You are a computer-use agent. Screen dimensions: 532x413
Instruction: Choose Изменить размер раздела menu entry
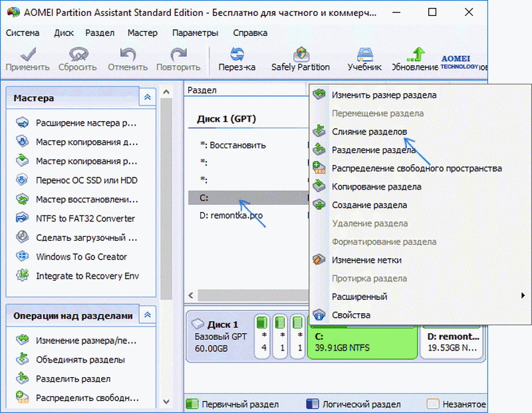point(384,95)
